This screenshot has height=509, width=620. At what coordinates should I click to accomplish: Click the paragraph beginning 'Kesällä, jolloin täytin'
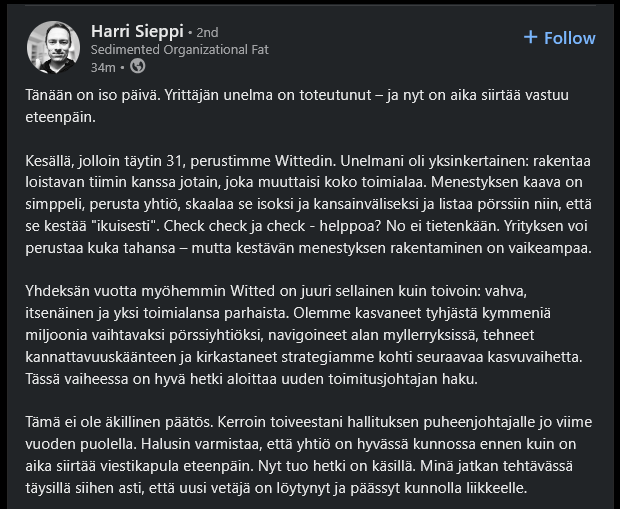coord(309,204)
